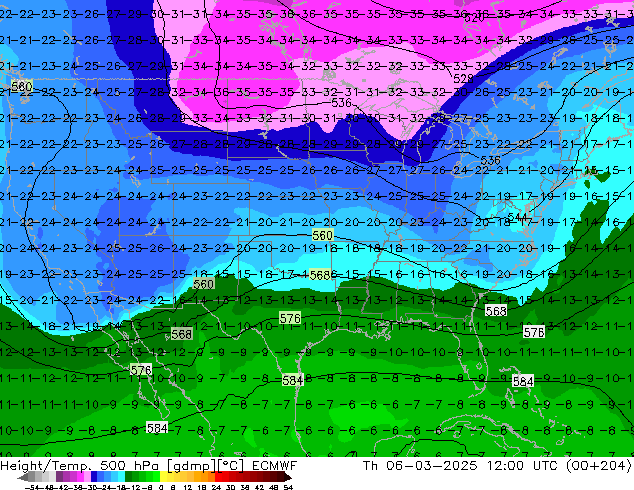Click the 536 label inside the pink cold pool
Viewport: 634px width, 490px height.
point(342,103)
